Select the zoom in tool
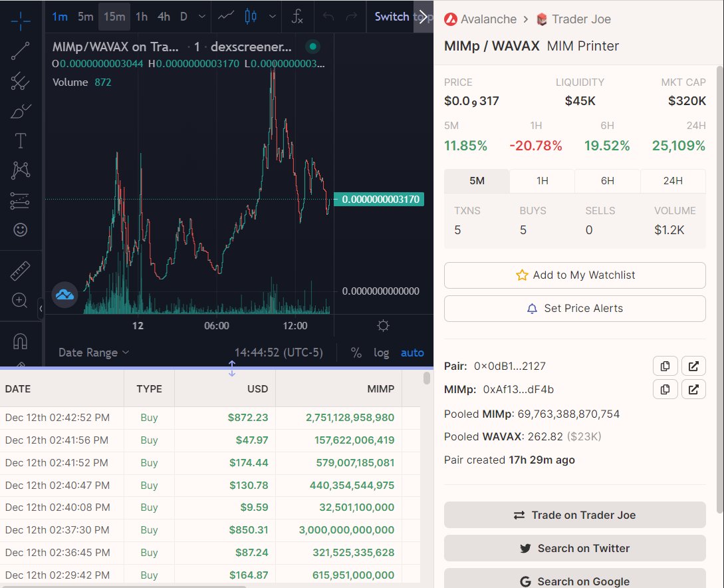Image resolution: width=724 pixels, height=588 pixels. [x=19, y=301]
